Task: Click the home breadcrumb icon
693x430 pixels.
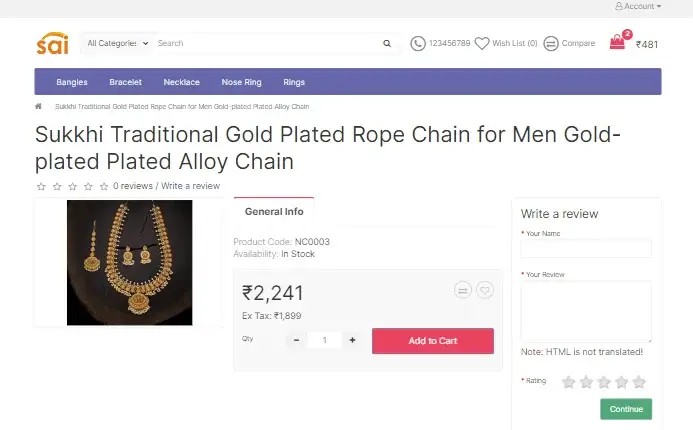Action: [x=38, y=106]
